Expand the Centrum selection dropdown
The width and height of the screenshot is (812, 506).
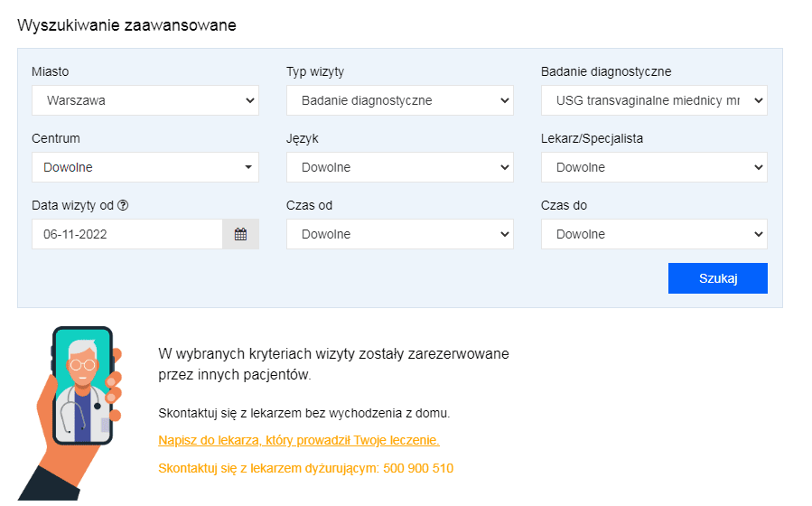pos(145,167)
